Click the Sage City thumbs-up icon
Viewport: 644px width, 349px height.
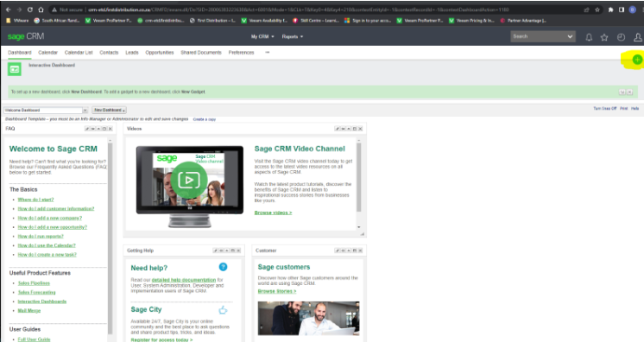tap(223, 310)
